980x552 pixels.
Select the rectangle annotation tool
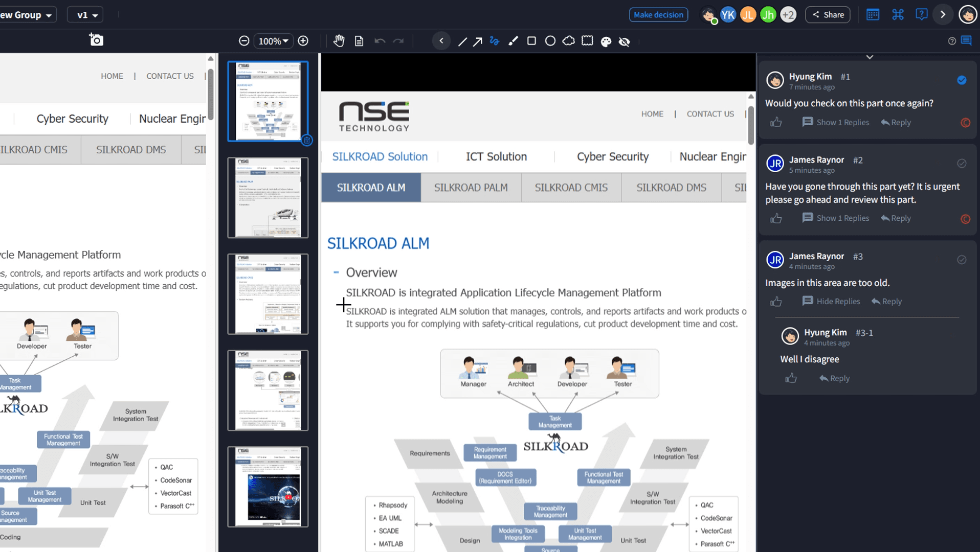531,41
